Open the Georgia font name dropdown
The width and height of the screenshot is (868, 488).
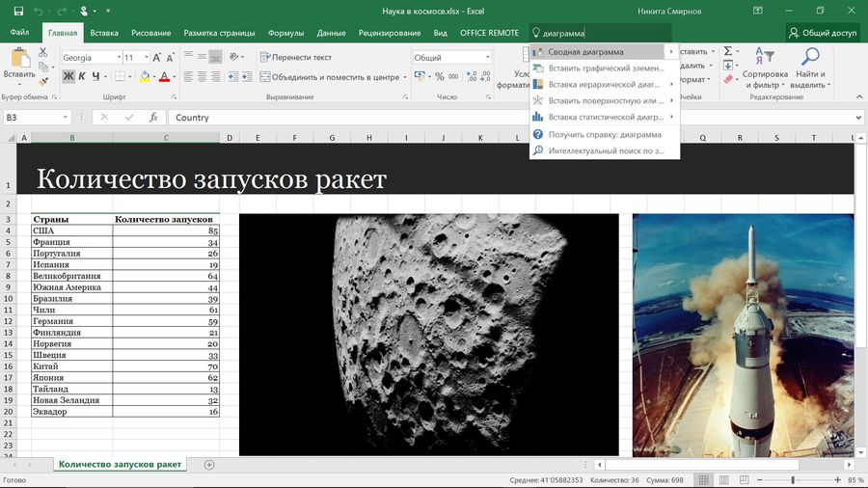tap(119, 58)
